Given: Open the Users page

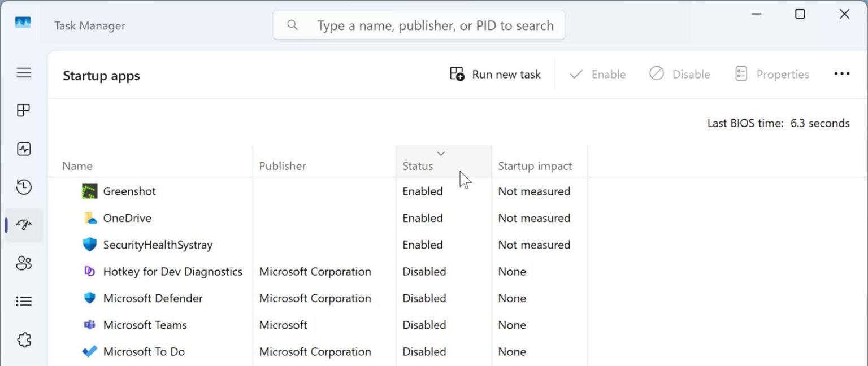Looking at the screenshot, I should 23,263.
